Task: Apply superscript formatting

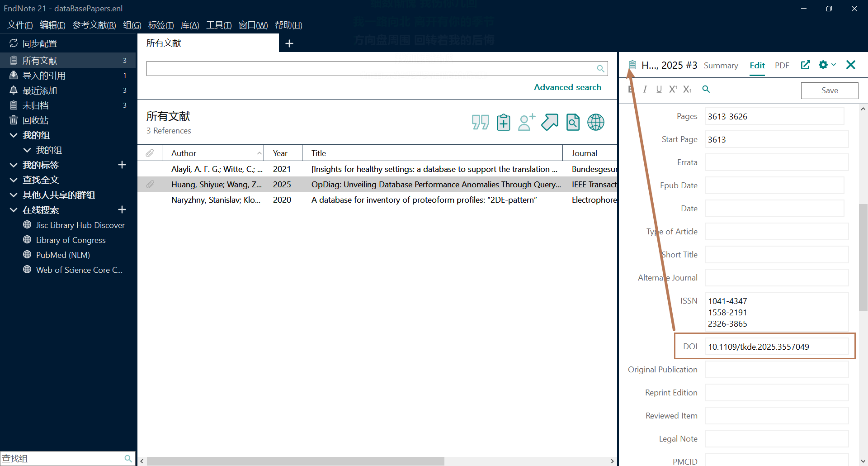Action: (673, 90)
